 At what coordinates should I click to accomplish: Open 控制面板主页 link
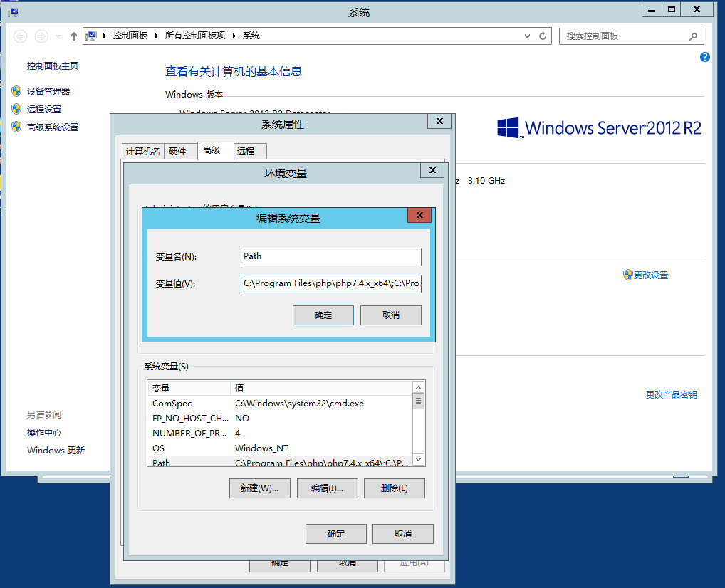pos(53,66)
